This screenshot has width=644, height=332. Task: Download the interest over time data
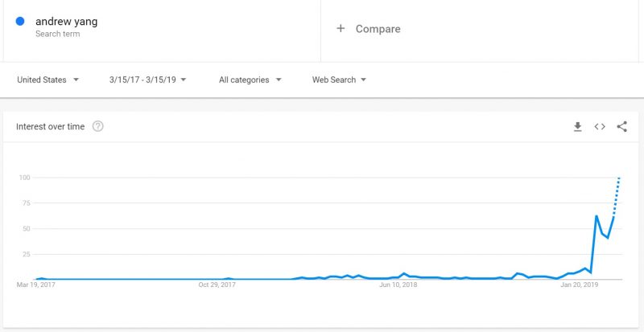coord(577,127)
